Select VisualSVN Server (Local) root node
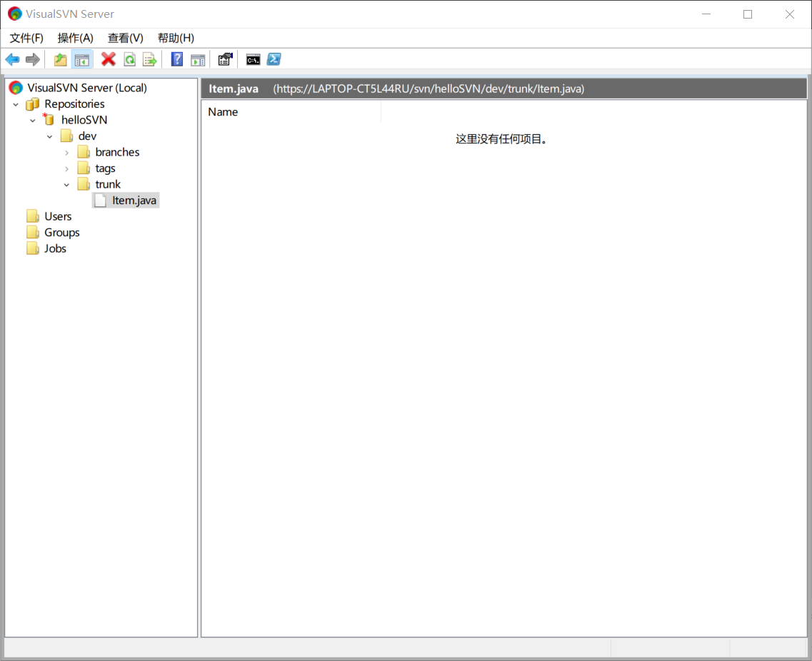Screen dimensions: 812x661 pyautogui.click(x=87, y=88)
